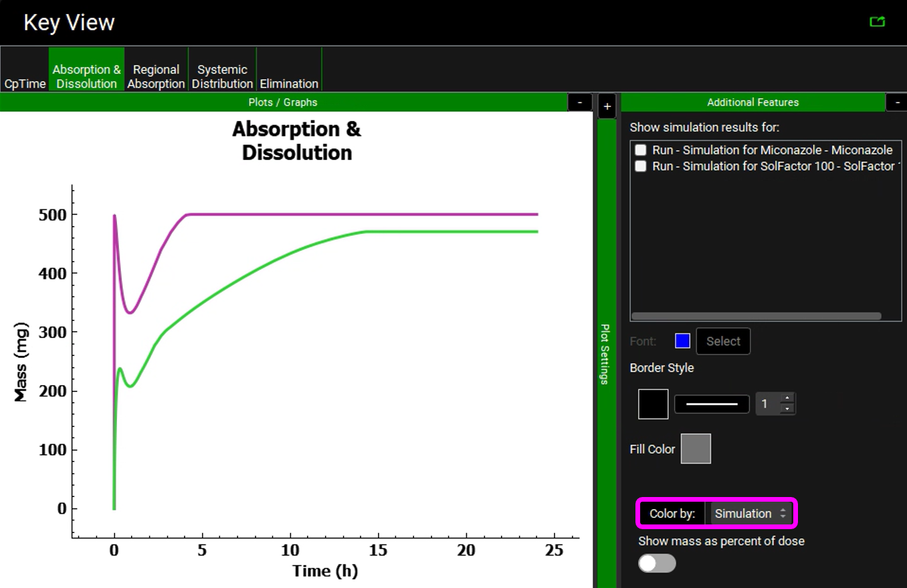Image resolution: width=907 pixels, height=588 pixels.
Task: Check the SolFactor 100 simulation checkbox
Action: [x=641, y=166]
